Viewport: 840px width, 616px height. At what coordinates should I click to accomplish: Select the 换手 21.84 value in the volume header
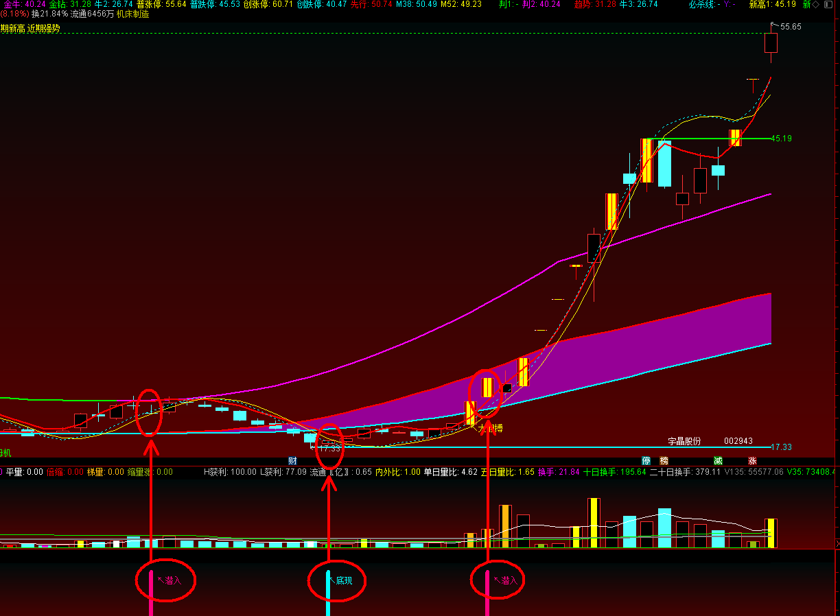point(559,472)
